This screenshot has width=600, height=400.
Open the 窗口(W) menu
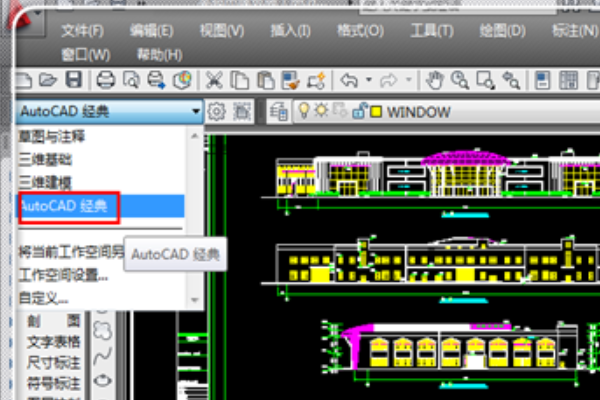click(86, 55)
